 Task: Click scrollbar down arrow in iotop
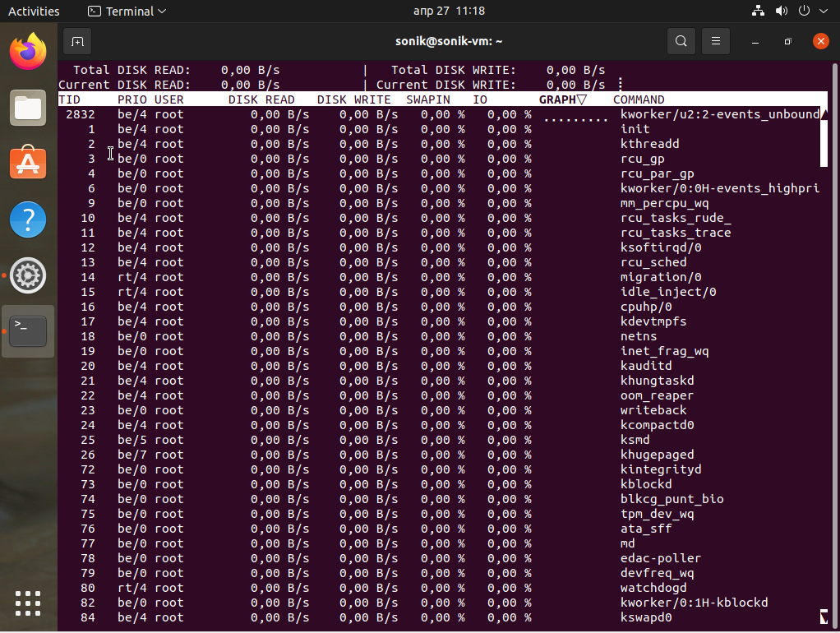point(823,616)
